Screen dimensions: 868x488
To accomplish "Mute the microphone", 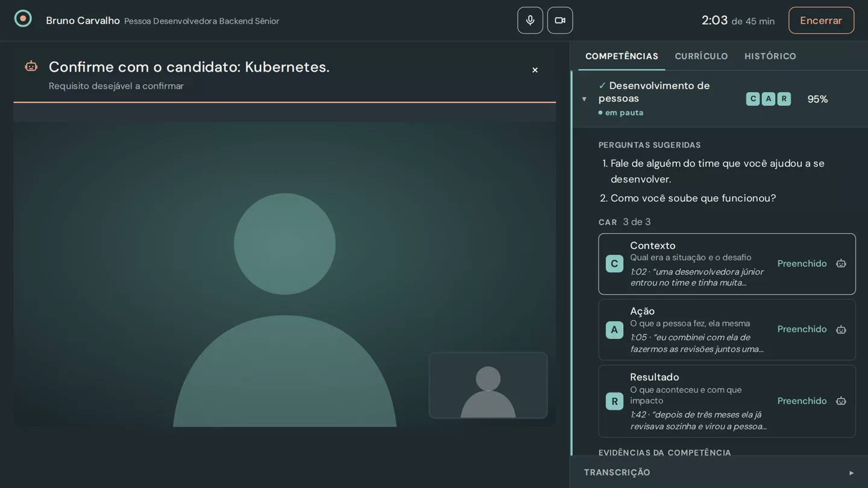I will click(530, 20).
